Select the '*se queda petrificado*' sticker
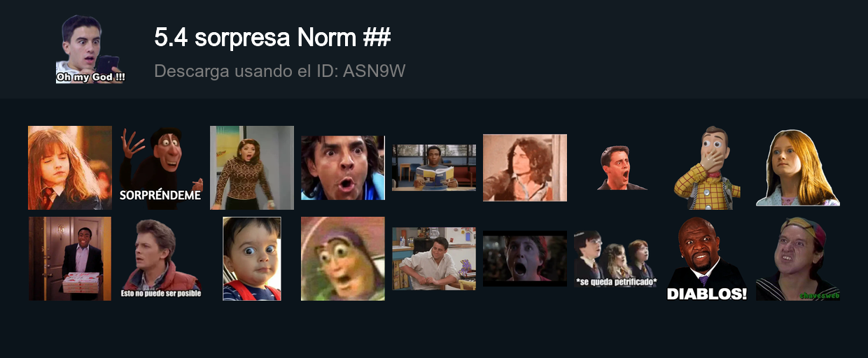Viewport: 868px width, 358px height. pos(616,259)
